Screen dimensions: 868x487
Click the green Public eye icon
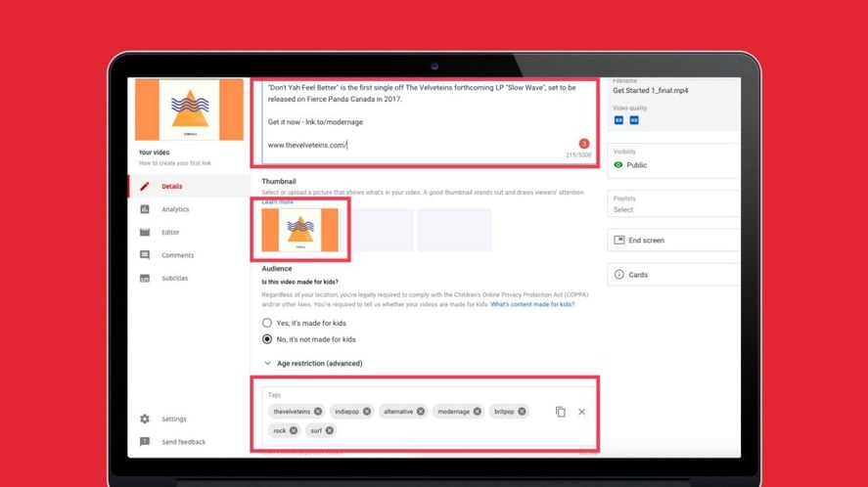point(618,165)
